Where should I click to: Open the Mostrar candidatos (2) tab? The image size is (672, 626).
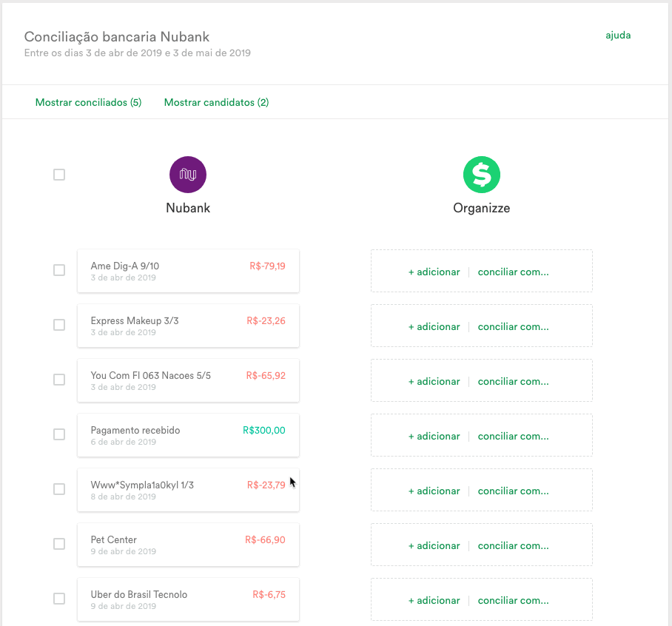(x=216, y=102)
